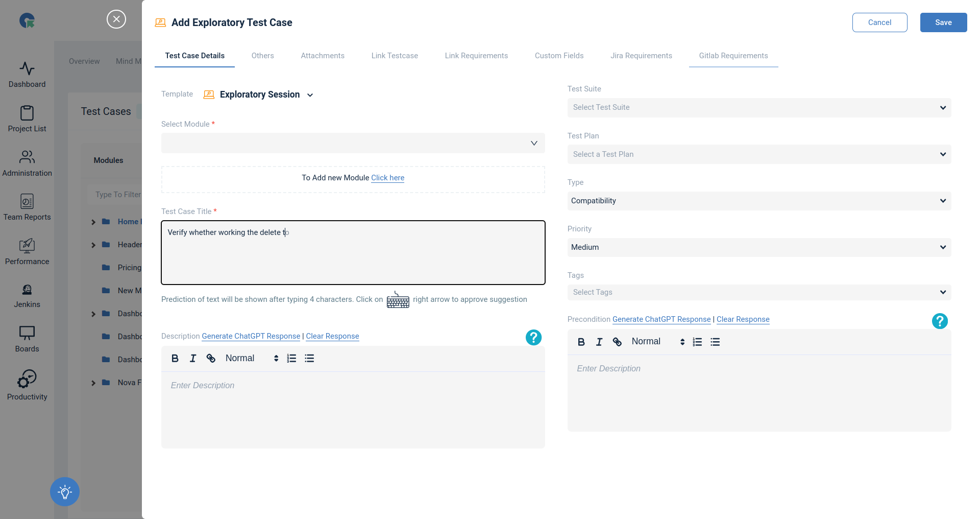Screen dimensions: 980x519
Task: Open the Select a Test Plan dropdown
Action: tap(759, 154)
